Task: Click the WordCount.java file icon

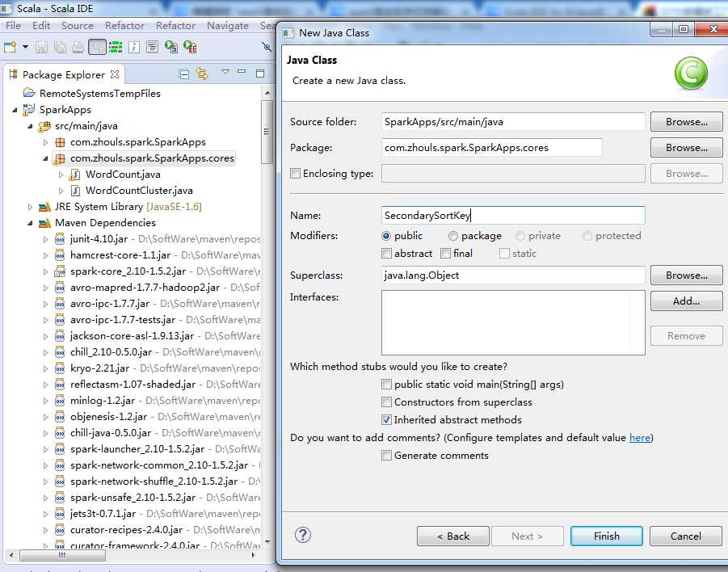Action: coord(74,175)
